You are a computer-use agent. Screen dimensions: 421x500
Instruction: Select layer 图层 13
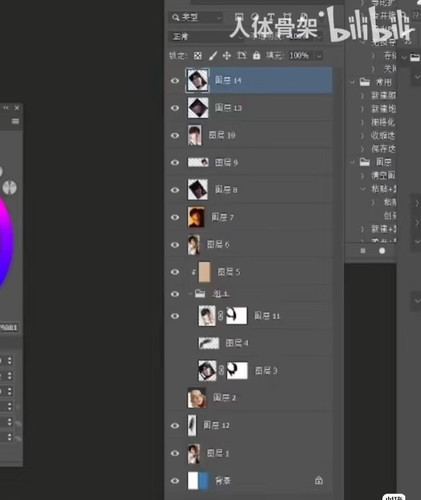click(x=249, y=108)
